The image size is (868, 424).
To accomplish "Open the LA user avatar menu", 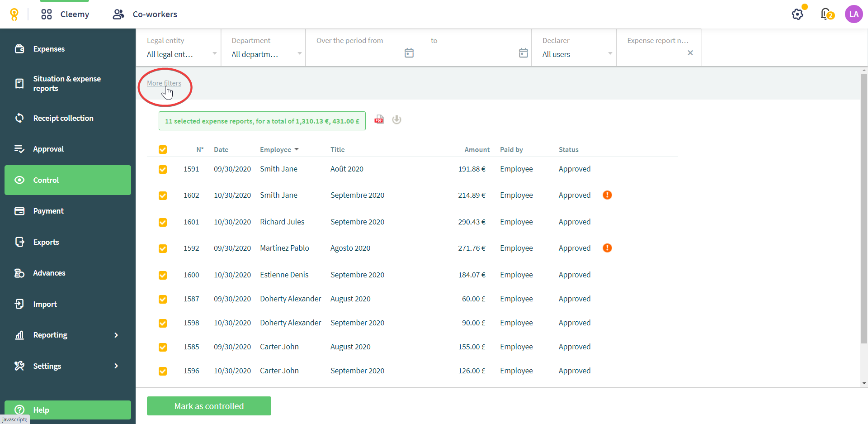I will point(854,14).
